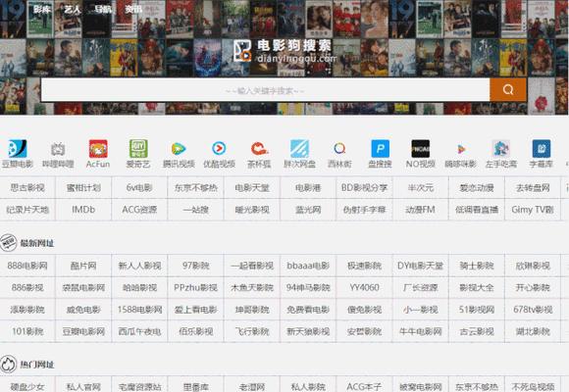Open the 盘搜搜 blue P icon
The height and width of the screenshot is (392, 569).
tap(380, 149)
